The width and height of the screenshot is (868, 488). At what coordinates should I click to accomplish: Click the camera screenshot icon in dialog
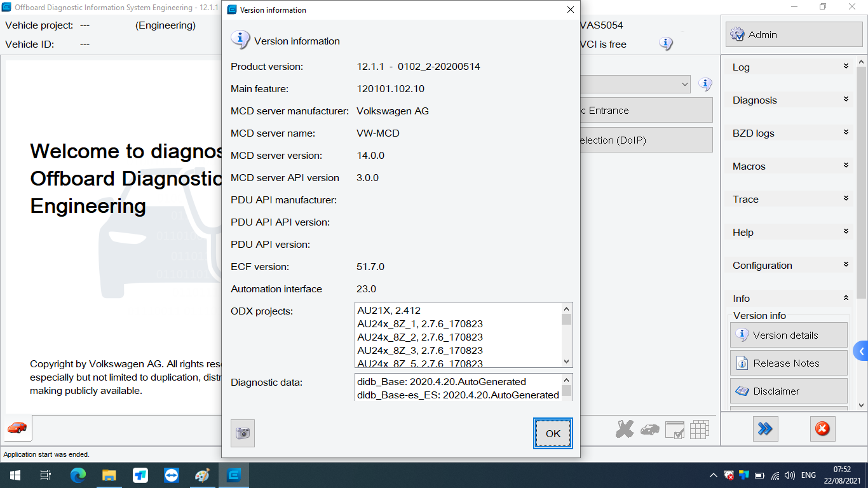[x=242, y=433]
